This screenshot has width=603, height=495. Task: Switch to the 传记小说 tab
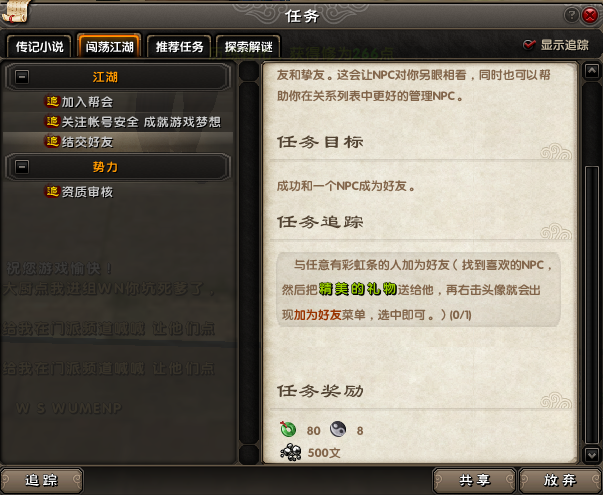(x=39, y=47)
